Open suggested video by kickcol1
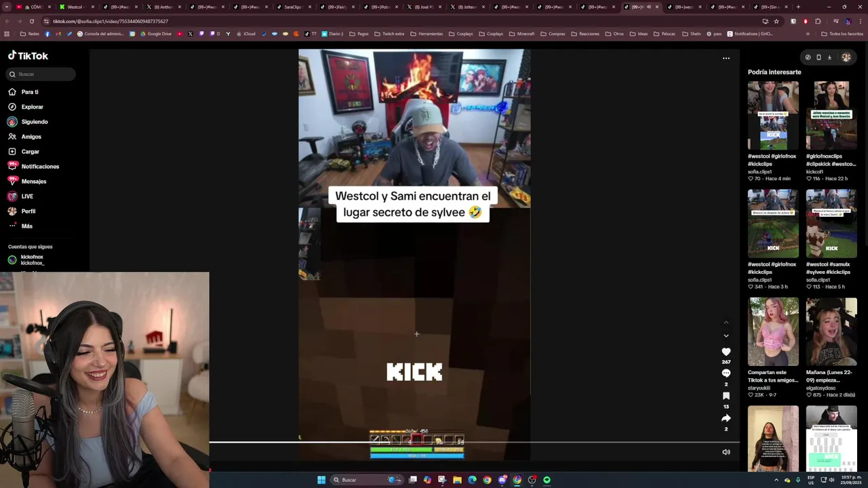Image resolution: width=868 pixels, height=488 pixels. tap(831, 115)
